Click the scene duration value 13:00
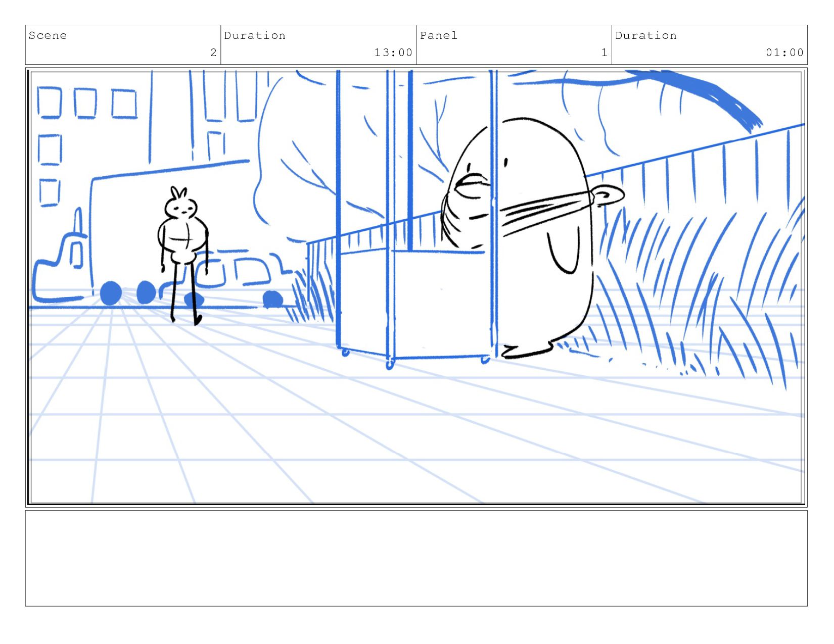Viewport: 834px width, 644px height. [x=393, y=53]
